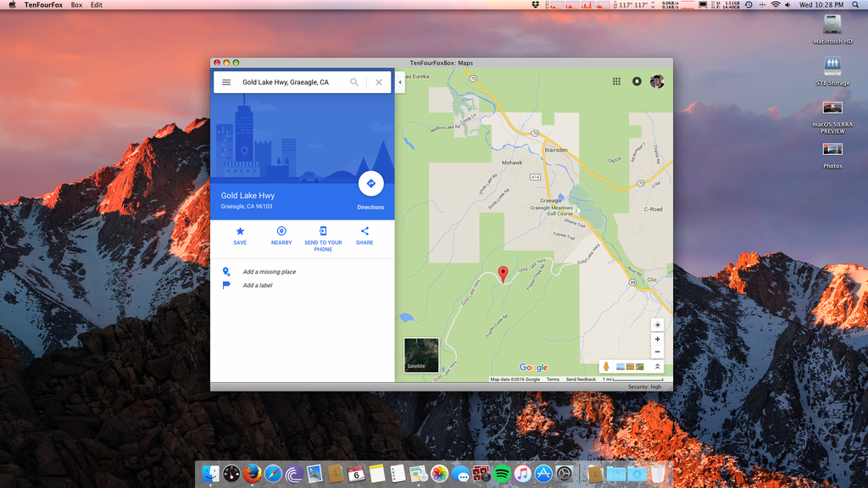Click the red location pin on map
The width and height of the screenshot is (868, 488).
503,274
